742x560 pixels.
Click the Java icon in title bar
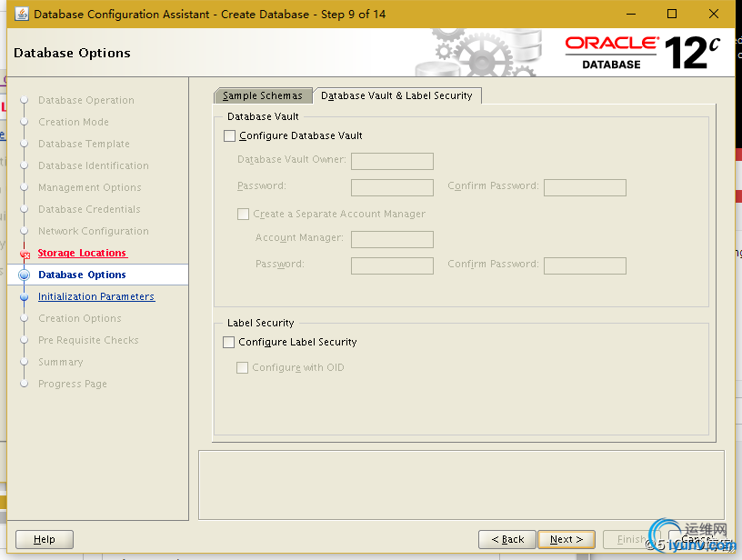(x=22, y=14)
